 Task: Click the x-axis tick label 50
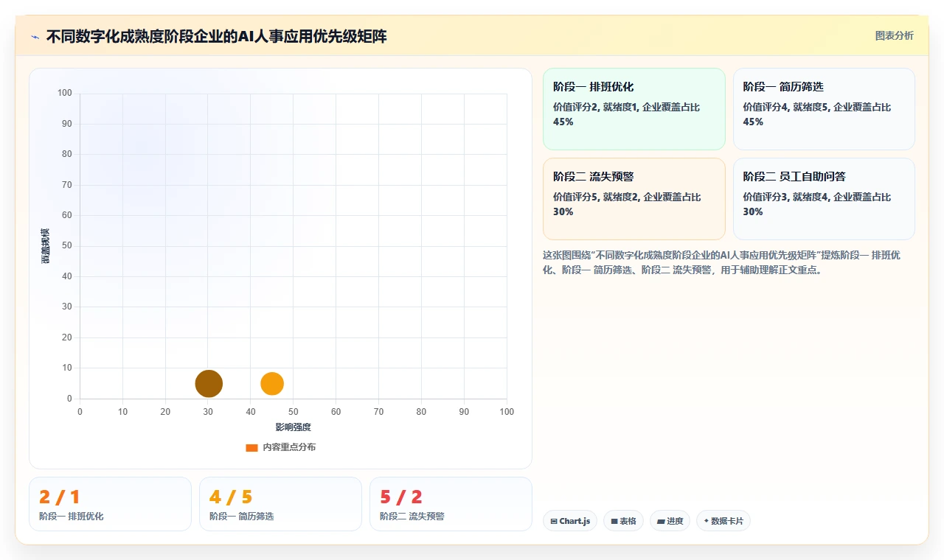click(294, 412)
